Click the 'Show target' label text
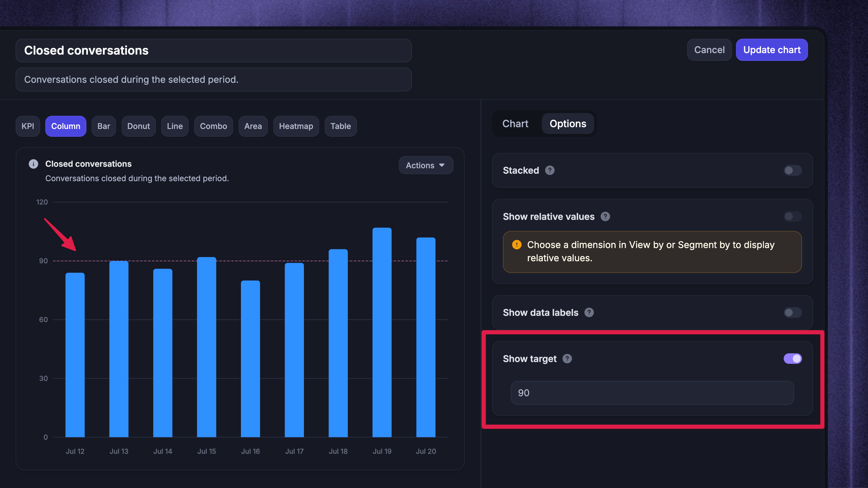 coord(529,359)
